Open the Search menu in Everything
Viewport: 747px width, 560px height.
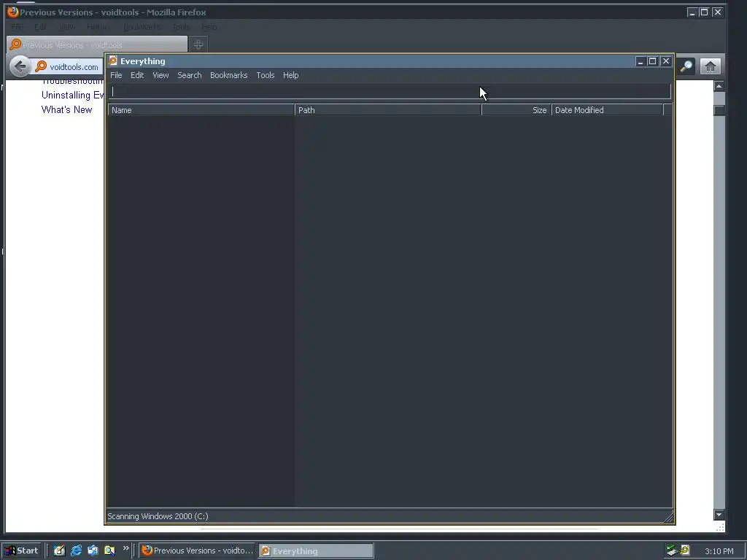(190, 75)
